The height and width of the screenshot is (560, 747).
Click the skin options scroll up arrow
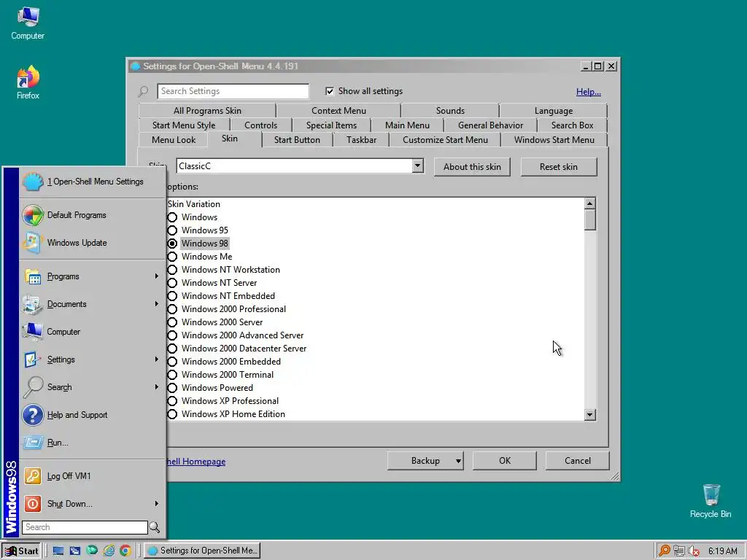[x=589, y=204]
